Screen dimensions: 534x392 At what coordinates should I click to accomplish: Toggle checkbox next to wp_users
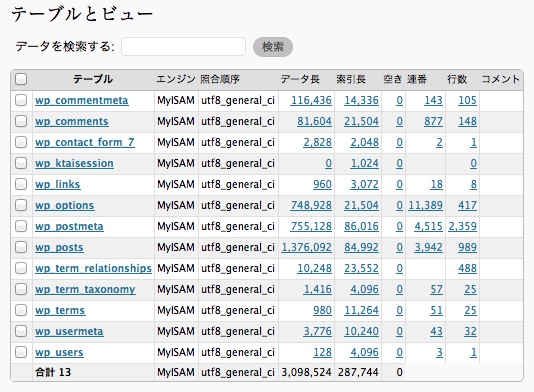coord(21,352)
